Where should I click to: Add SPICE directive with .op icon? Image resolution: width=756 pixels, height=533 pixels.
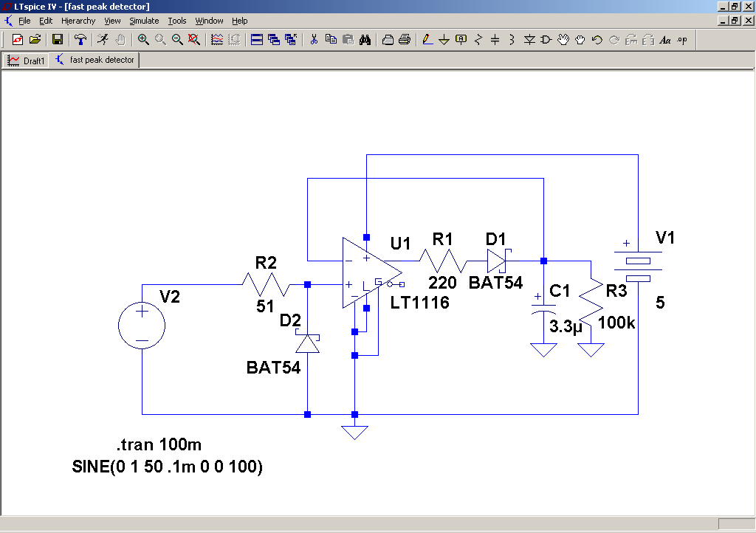point(681,40)
